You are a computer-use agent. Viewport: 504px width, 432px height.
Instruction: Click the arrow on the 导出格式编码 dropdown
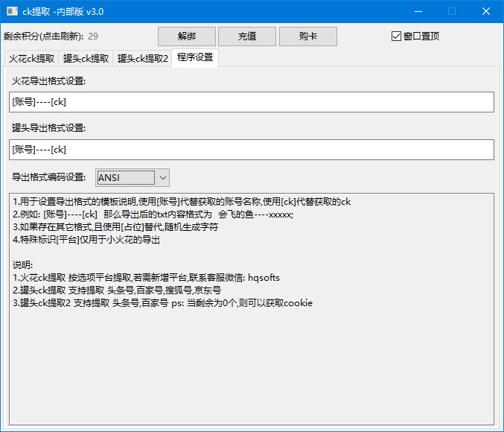click(x=162, y=177)
